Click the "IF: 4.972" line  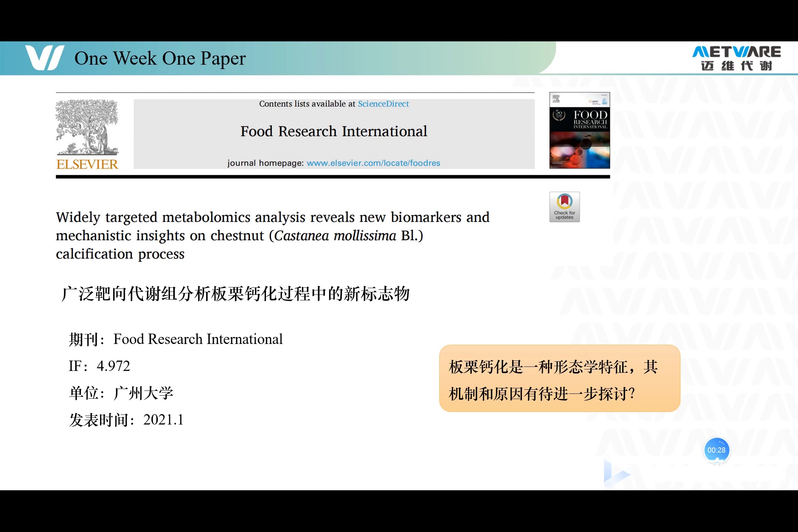(x=99, y=366)
